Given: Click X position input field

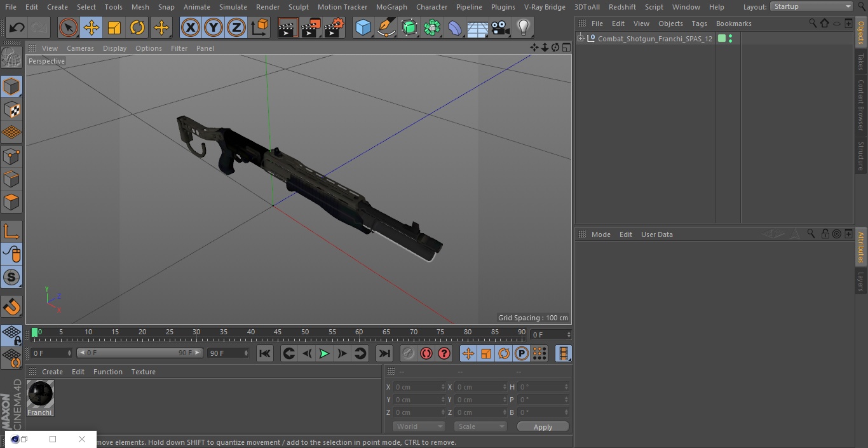Looking at the screenshot, I should [419, 387].
